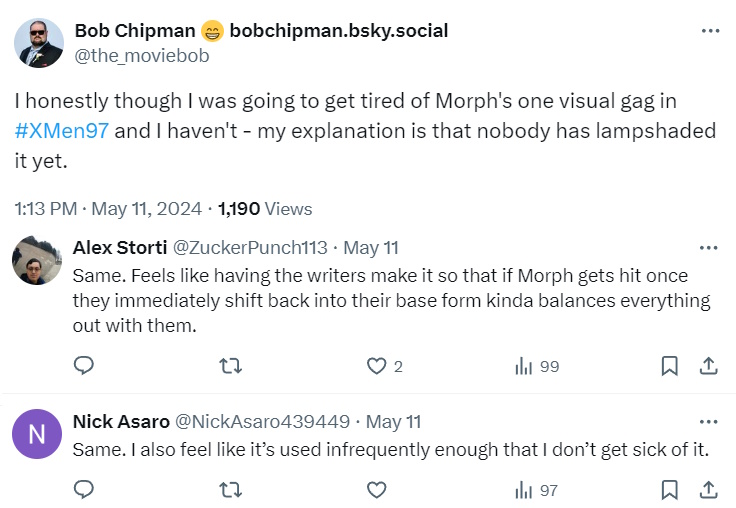Image resolution: width=736 pixels, height=508 pixels.
Task: Open more options on Bob Chipman's post
Action: [710, 31]
